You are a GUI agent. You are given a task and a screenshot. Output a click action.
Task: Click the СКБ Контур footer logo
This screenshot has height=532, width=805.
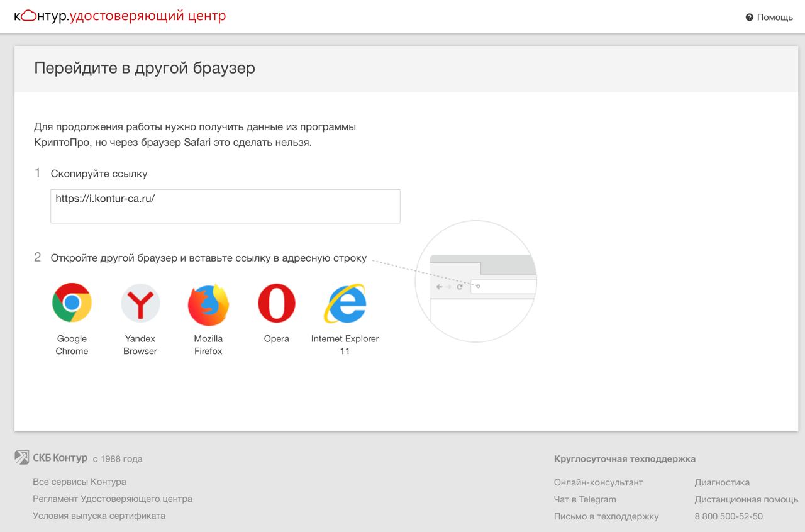click(51, 458)
